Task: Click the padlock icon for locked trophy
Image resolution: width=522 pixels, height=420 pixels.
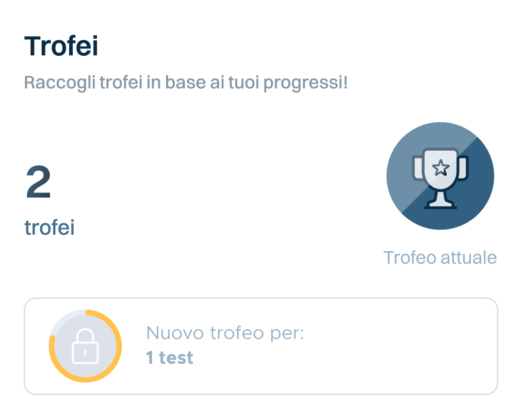Action: 85,346
